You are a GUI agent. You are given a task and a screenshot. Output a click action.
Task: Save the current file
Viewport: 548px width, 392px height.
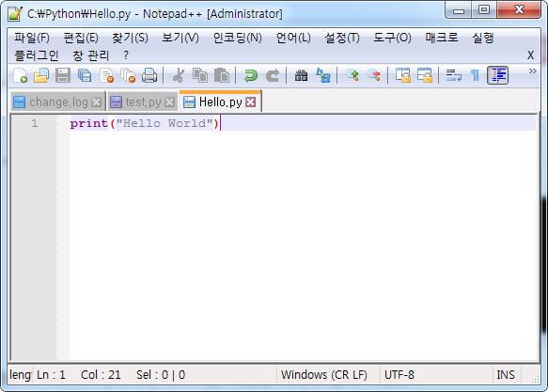tap(63, 75)
